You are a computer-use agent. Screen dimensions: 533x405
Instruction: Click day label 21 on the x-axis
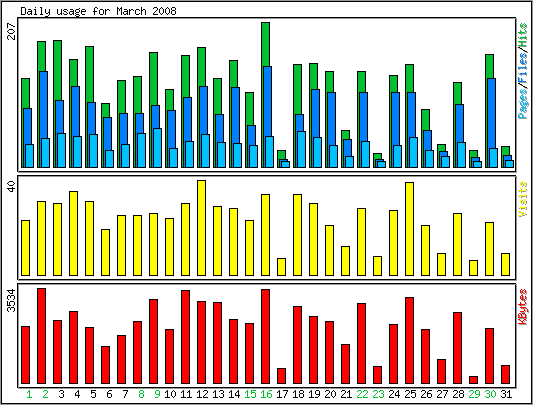(346, 394)
